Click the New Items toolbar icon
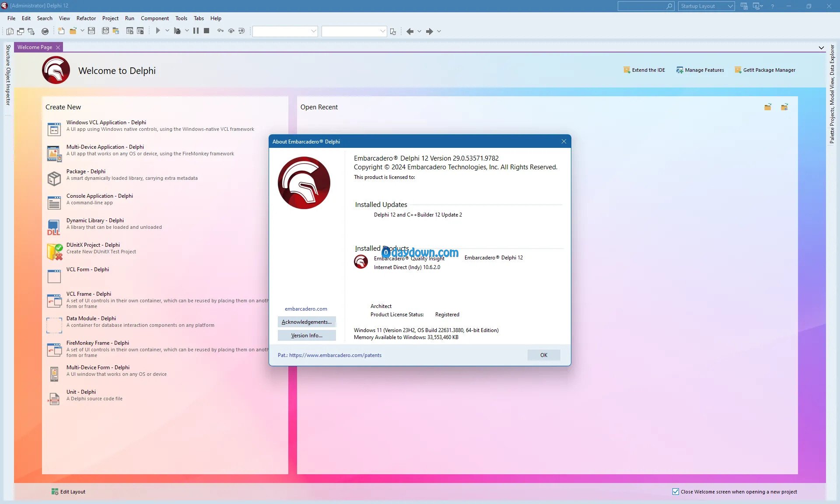 [x=61, y=31]
